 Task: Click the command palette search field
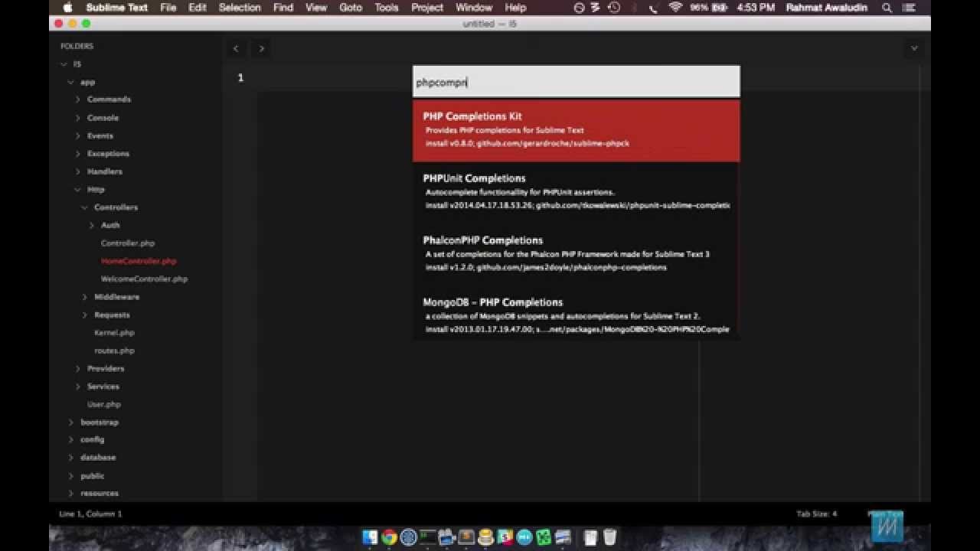point(577,82)
